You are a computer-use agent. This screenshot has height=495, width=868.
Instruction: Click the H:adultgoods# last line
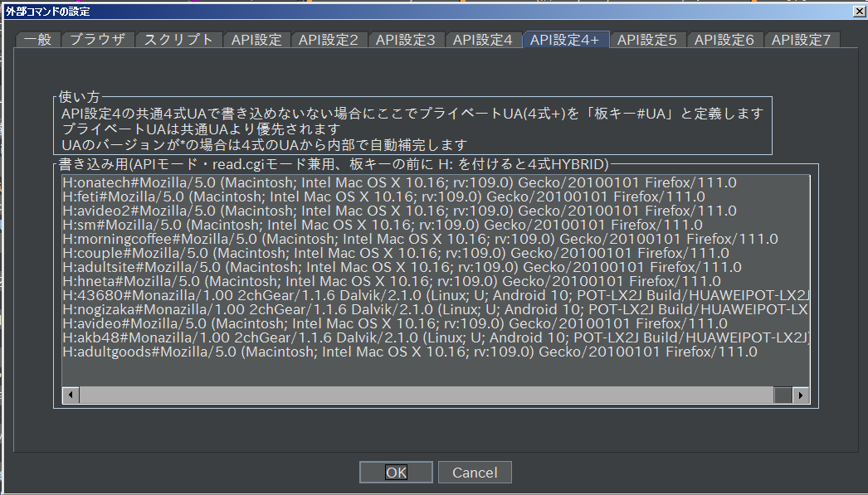click(410, 352)
